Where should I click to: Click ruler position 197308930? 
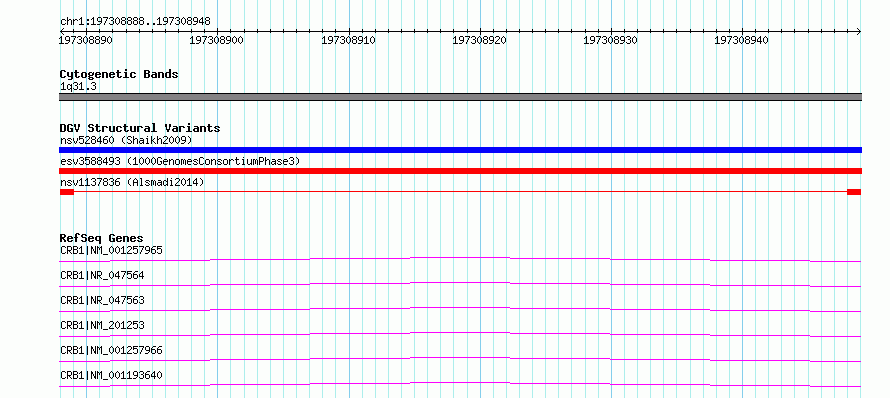tap(611, 40)
